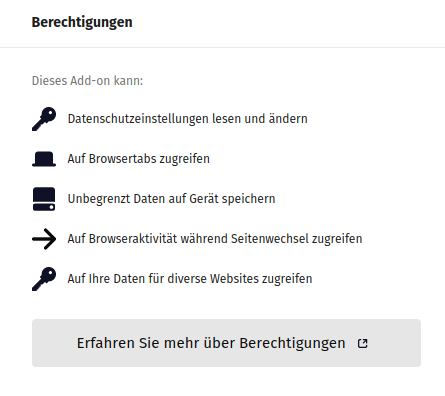Click the browser tabs permission icon
This screenshot has height=396, width=445.
pyautogui.click(x=44, y=159)
